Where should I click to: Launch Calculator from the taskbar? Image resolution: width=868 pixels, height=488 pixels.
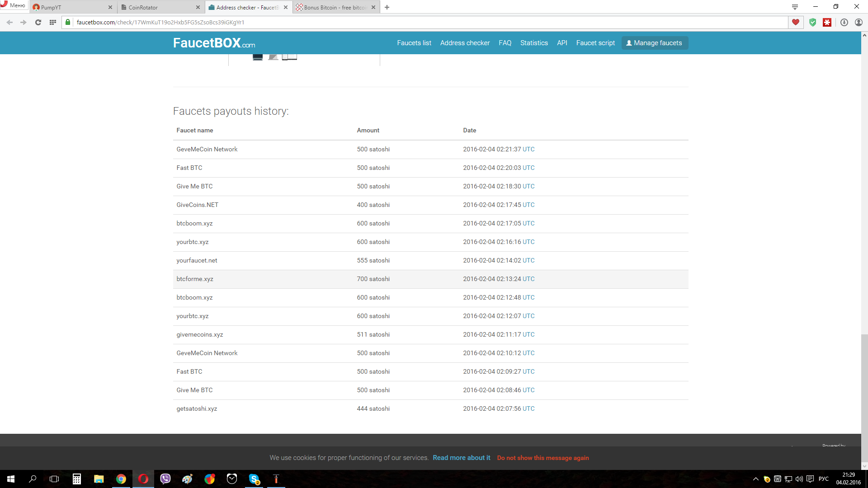(x=77, y=479)
